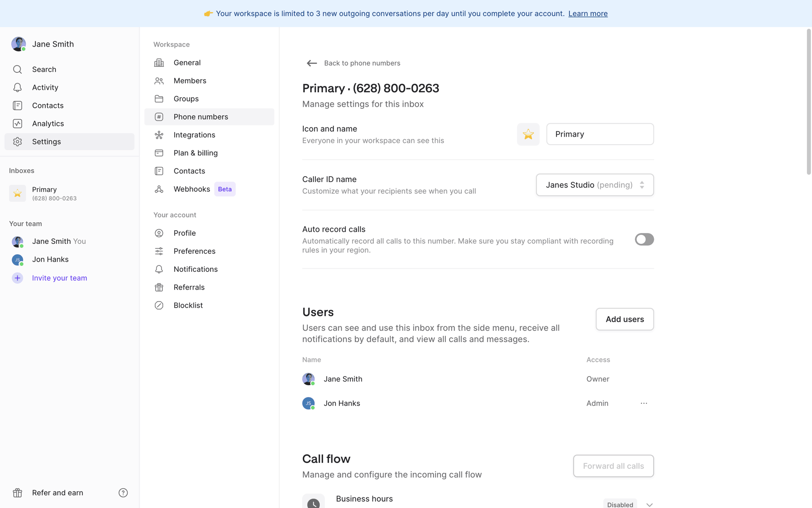The image size is (812, 508).
Task: Click the Primary inbox star icon in sidebar
Action: pyautogui.click(x=17, y=193)
